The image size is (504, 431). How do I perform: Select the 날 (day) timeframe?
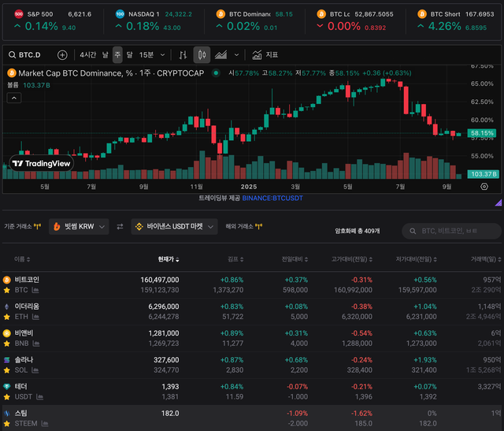click(105, 55)
